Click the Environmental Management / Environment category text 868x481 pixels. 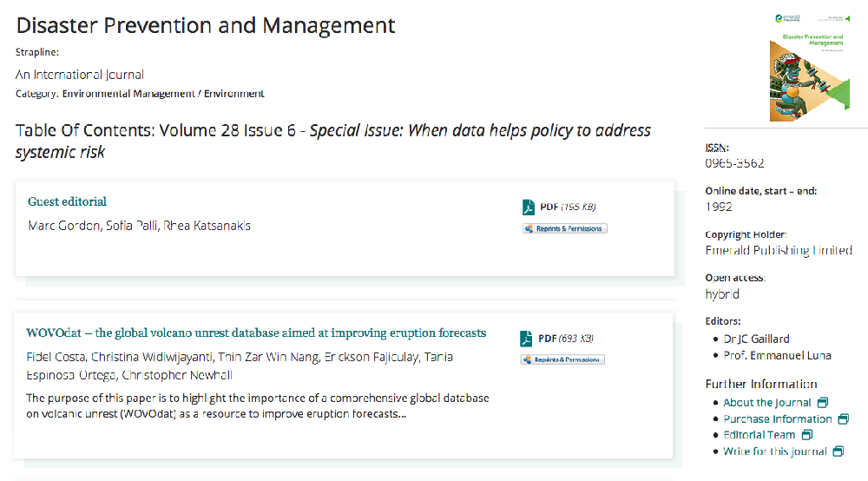pyautogui.click(x=163, y=94)
